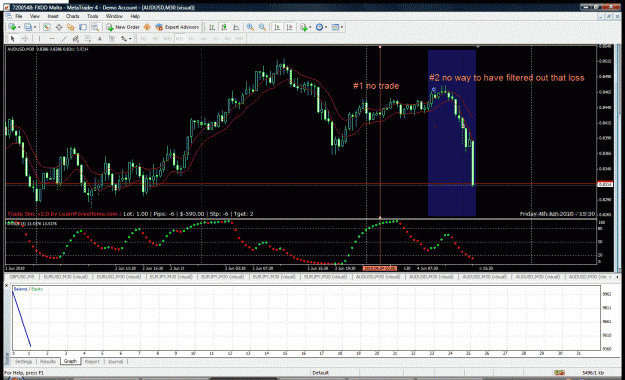The height and width of the screenshot is (380, 625).
Task: Click the '#1 no trade' chart text
Action: (x=376, y=86)
